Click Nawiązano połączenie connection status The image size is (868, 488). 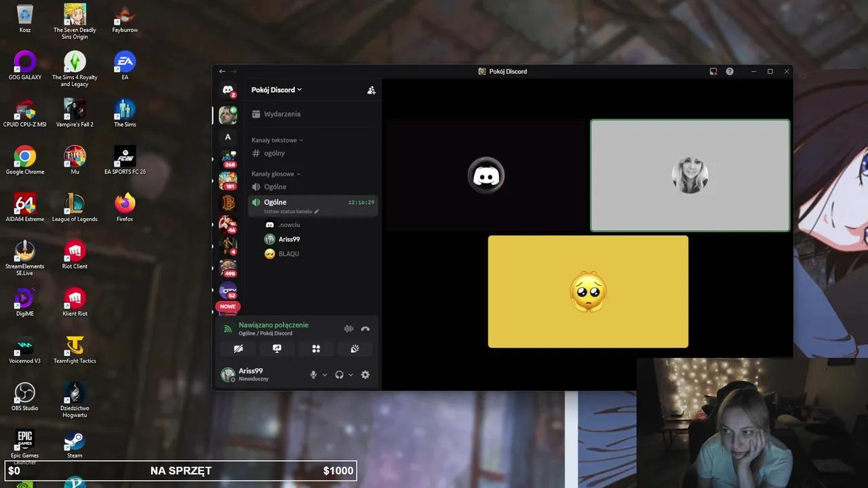point(273,325)
